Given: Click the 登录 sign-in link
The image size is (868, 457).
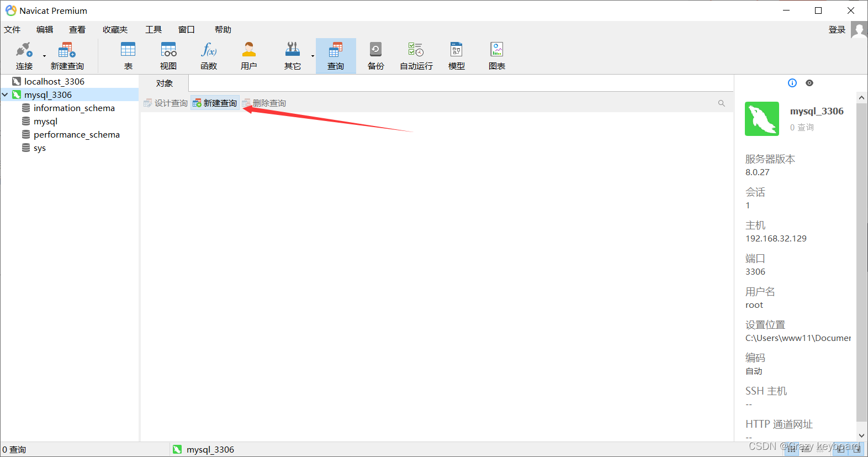Looking at the screenshot, I should [837, 30].
